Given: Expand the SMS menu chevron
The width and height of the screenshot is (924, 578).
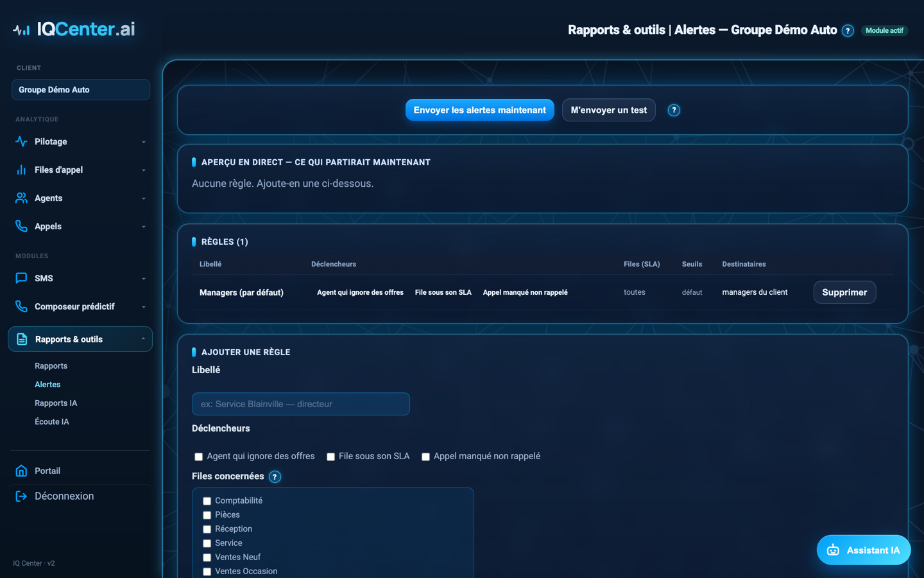Looking at the screenshot, I should 144,279.
